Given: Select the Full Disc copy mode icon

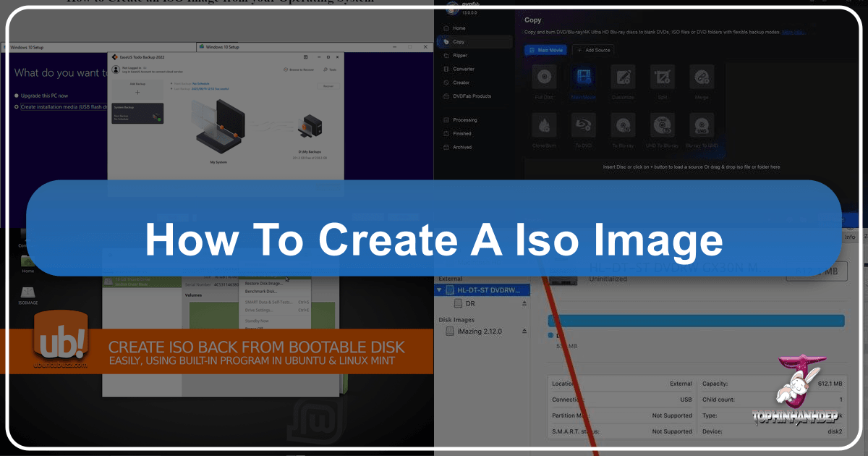Looking at the screenshot, I should point(544,77).
